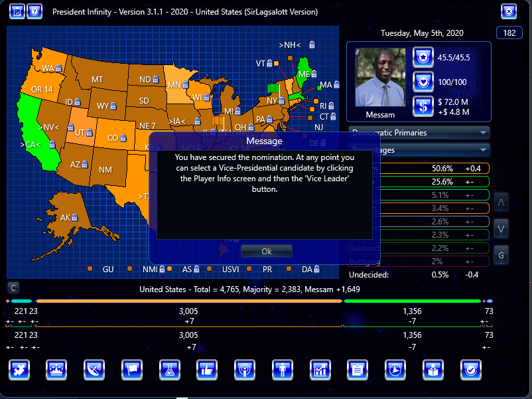Expand the Democratic Primaries dropdown
This screenshot has width=532, height=399.
pos(419,133)
